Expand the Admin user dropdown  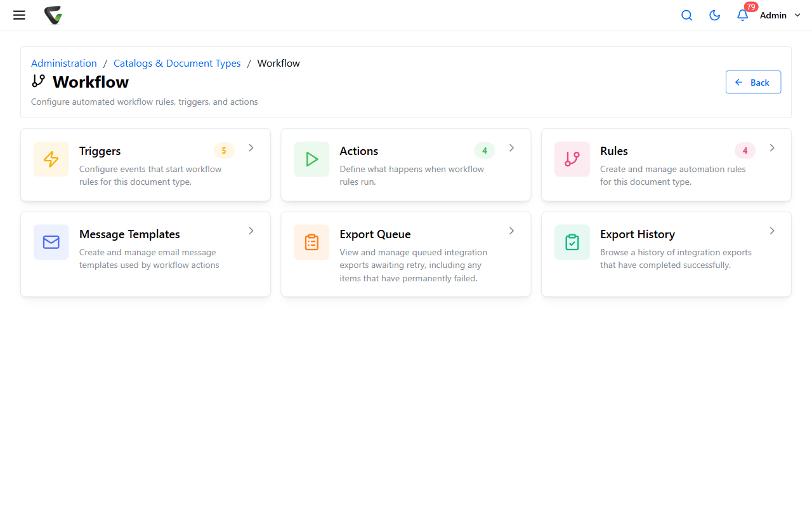pos(780,15)
